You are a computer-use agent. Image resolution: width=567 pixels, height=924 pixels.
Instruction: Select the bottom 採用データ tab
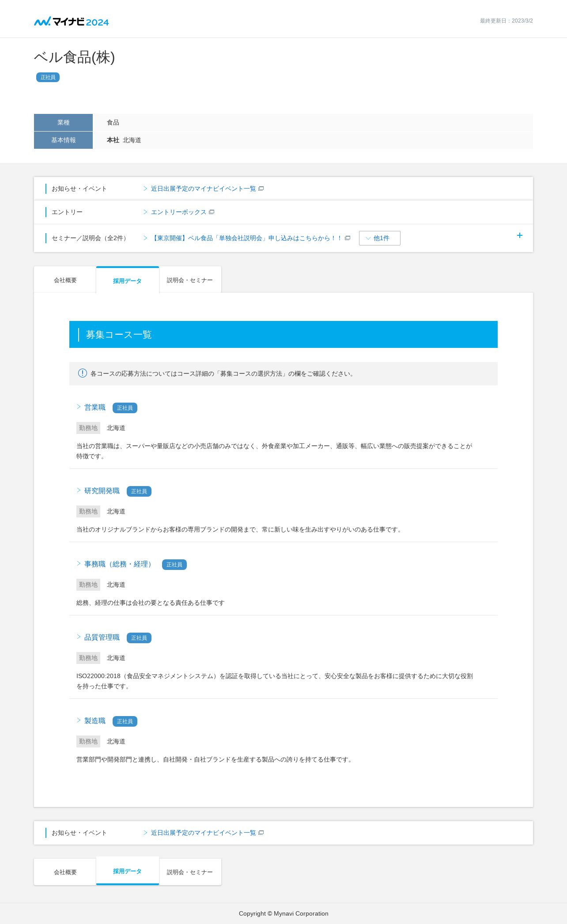coord(127,871)
